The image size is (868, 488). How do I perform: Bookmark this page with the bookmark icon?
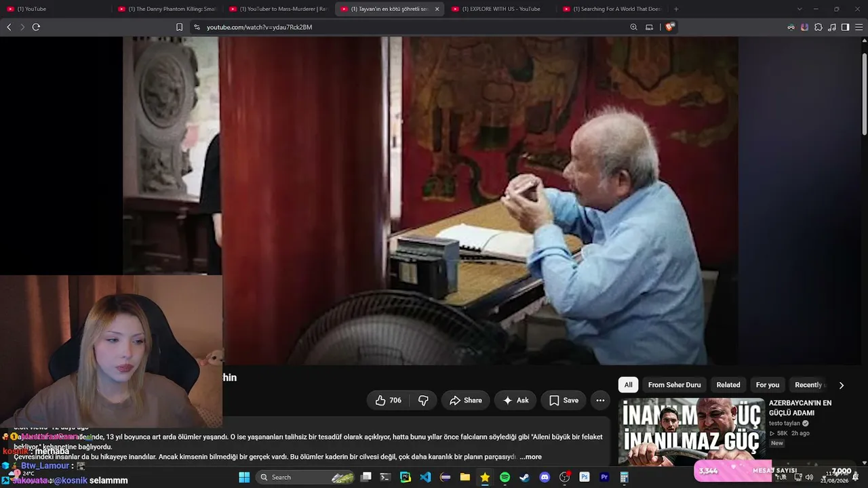179,27
